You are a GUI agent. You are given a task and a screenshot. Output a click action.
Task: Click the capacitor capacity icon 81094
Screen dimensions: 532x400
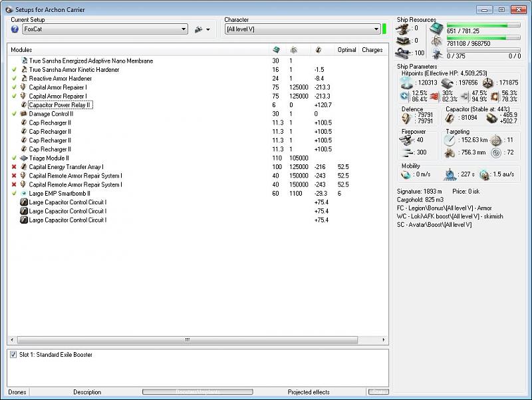click(450, 118)
